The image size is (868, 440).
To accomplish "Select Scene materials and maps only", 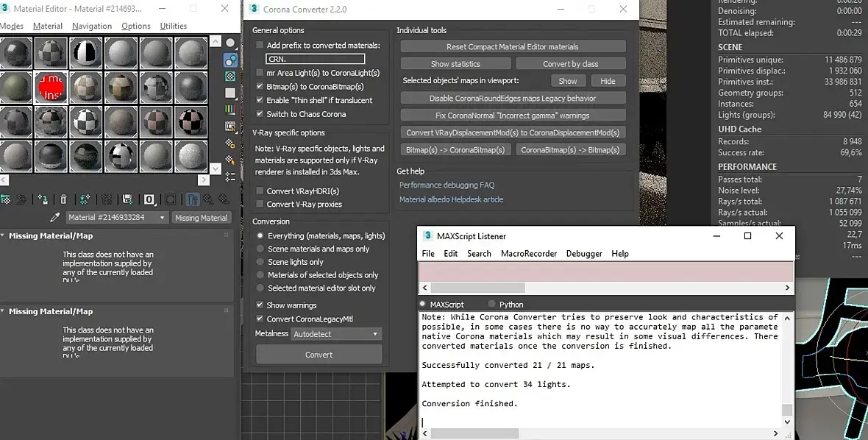I will click(x=260, y=249).
